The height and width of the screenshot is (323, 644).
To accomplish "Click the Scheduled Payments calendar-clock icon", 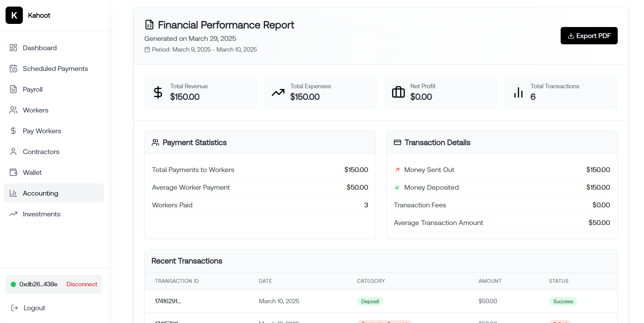I will click(13, 69).
